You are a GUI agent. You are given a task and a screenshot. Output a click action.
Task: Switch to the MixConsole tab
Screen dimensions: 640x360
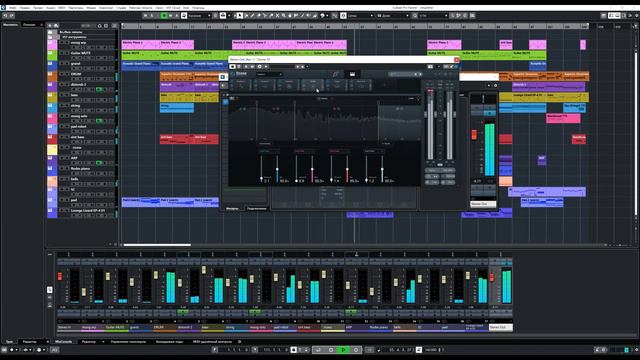pos(63,342)
